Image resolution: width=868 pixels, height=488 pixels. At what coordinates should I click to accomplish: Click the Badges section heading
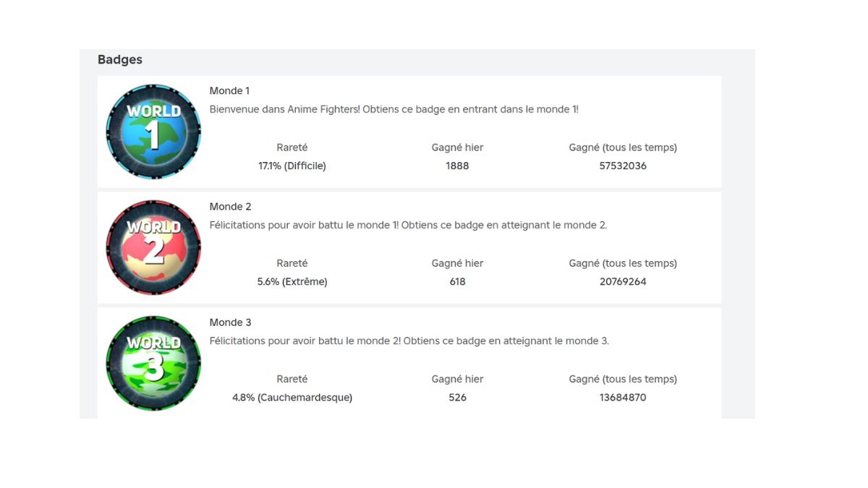click(120, 60)
